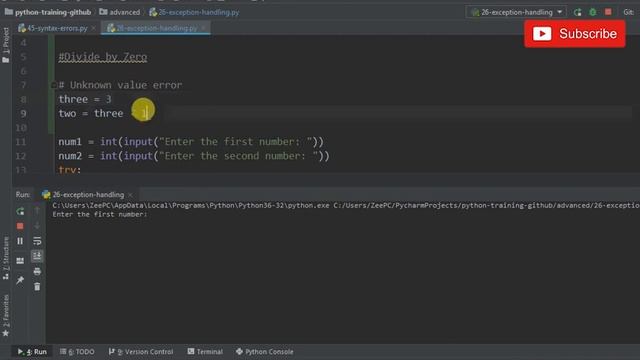Click down stack trace arrow
This screenshot has height=360, width=640.
point(37,226)
